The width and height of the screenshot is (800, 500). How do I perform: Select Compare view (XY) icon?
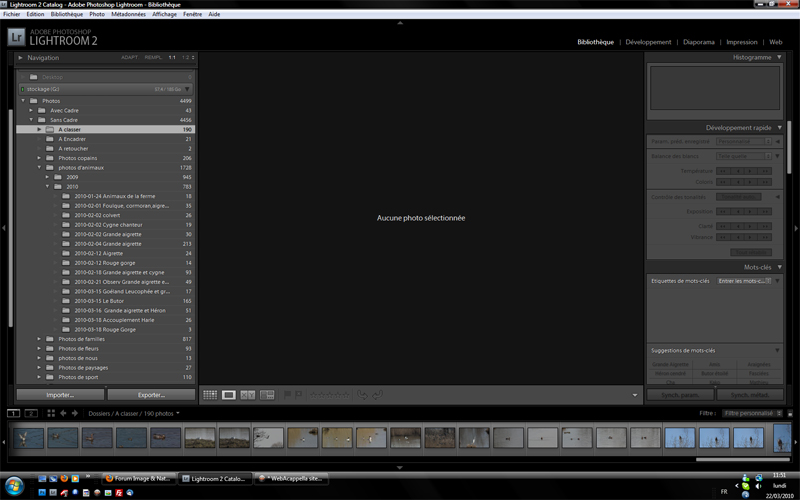pyautogui.click(x=248, y=395)
